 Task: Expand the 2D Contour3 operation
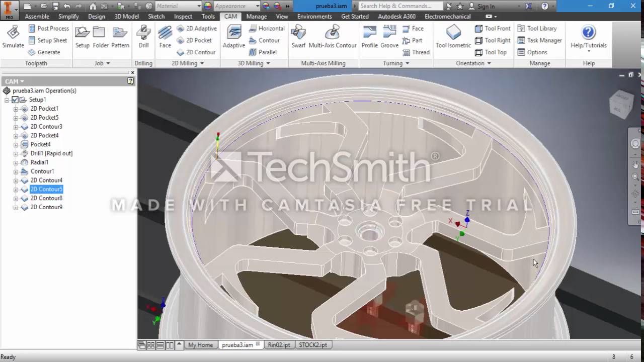pyautogui.click(x=16, y=127)
